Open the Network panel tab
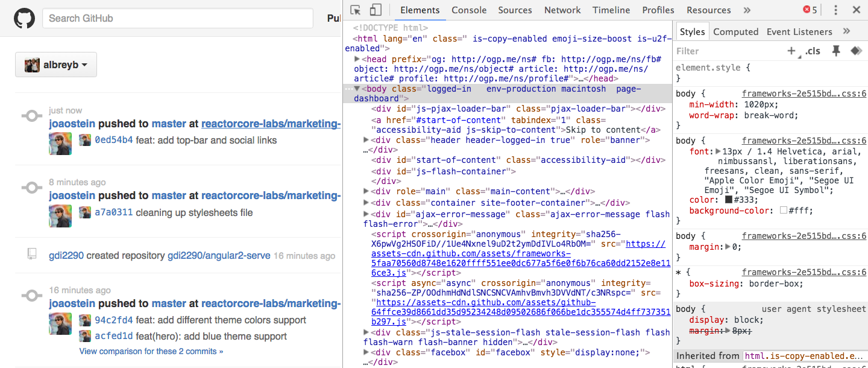 tap(562, 10)
